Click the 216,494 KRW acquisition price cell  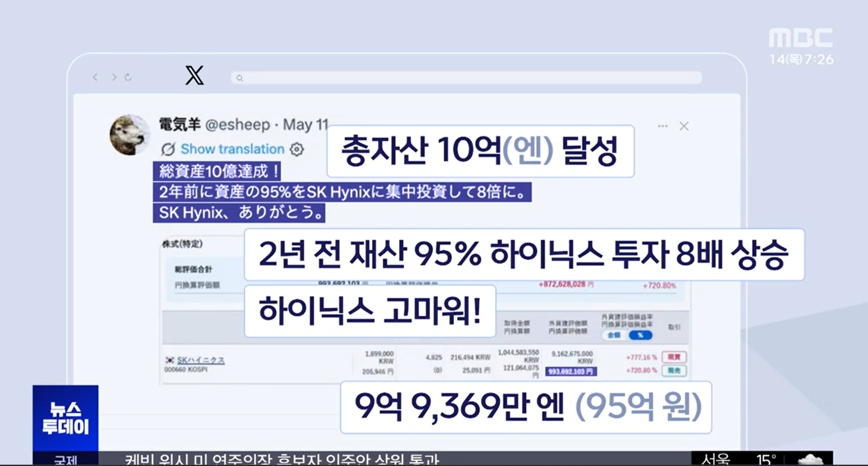[x=471, y=357]
